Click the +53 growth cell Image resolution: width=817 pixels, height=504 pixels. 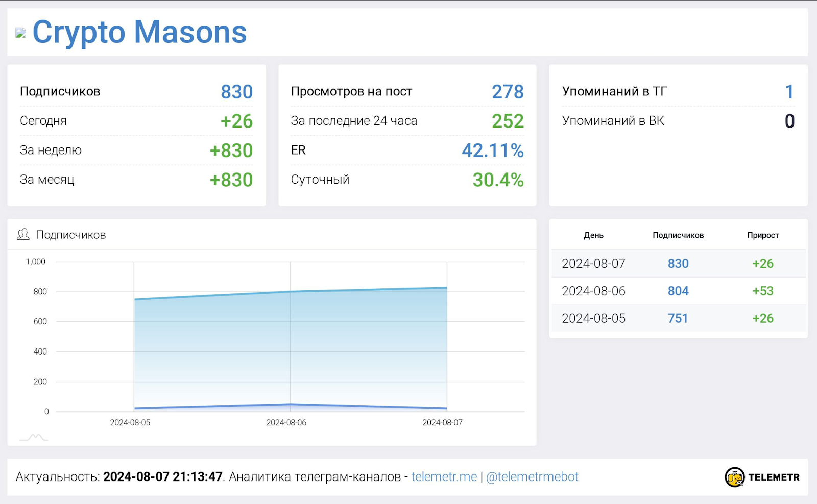tap(763, 291)
